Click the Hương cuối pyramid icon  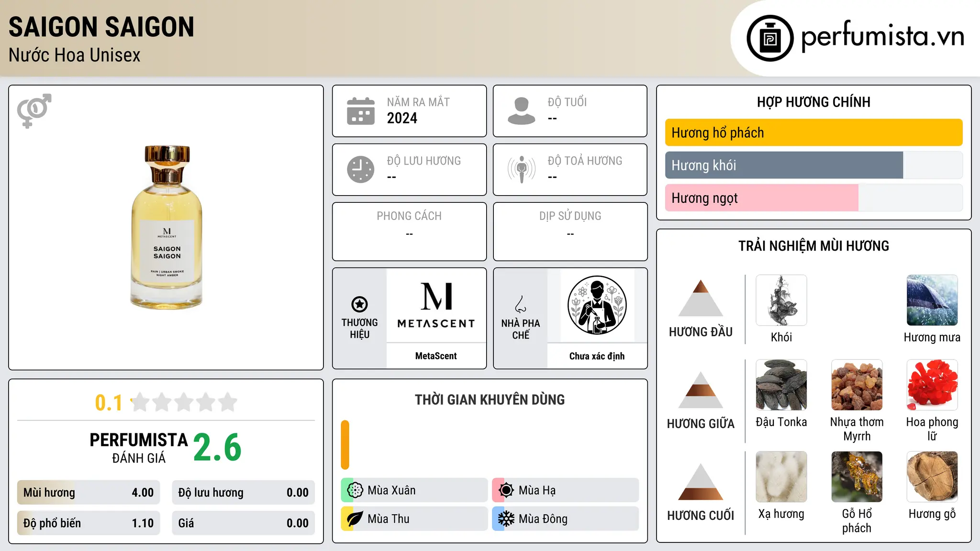pyautogui.click(x=701, y=482)
